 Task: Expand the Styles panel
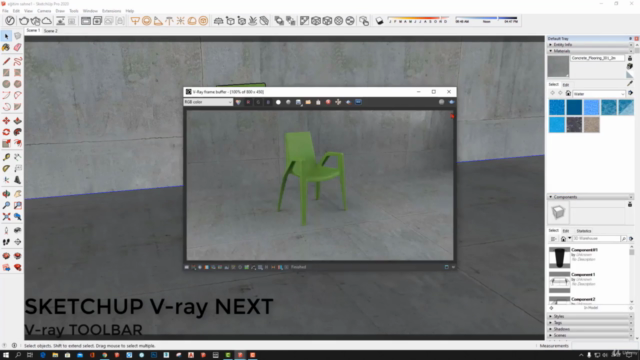coord(590,316)
